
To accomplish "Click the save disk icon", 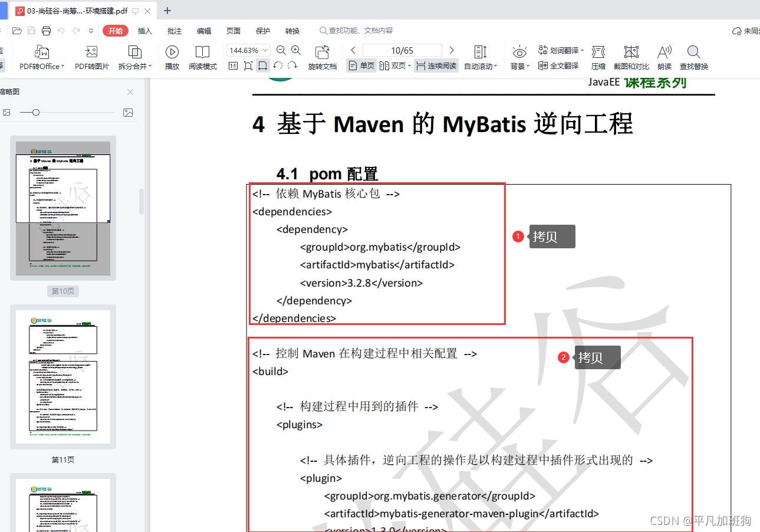I will coord(32,31).
